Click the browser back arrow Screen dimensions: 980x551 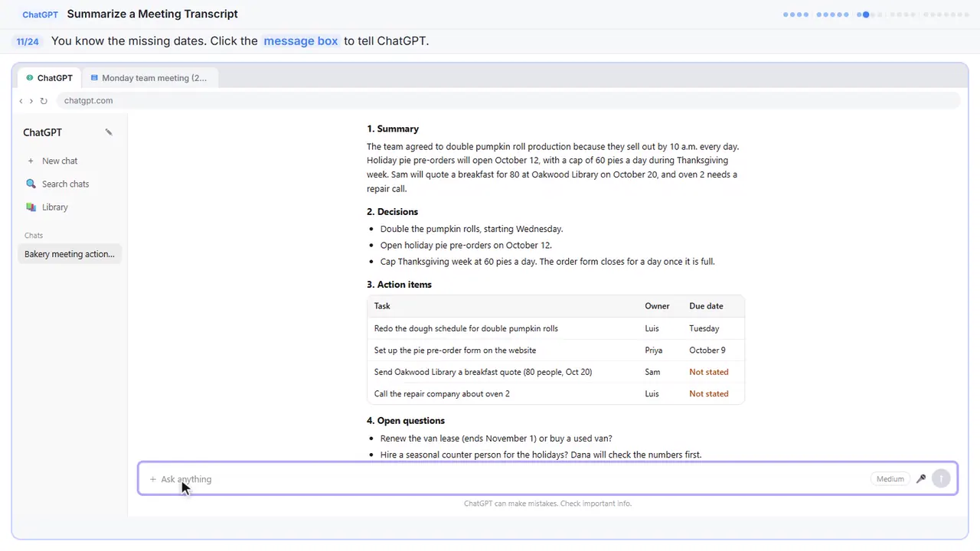point(21,101)
